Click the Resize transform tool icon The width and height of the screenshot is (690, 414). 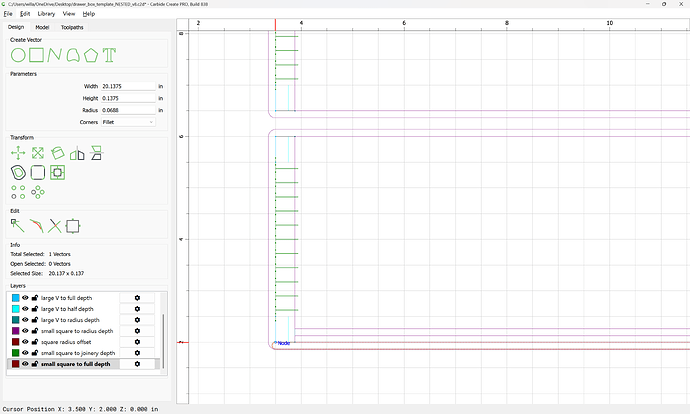tap(38, 153)
